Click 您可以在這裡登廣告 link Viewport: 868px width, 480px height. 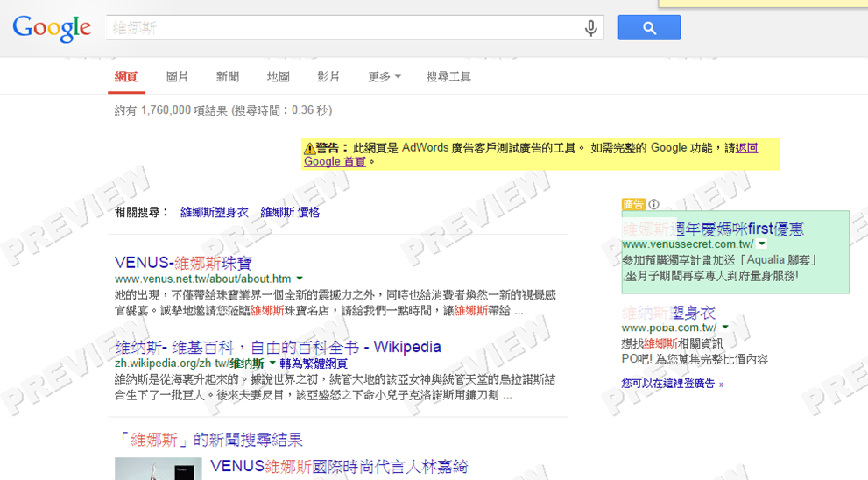pyautogui.click(x=673, y=384)
